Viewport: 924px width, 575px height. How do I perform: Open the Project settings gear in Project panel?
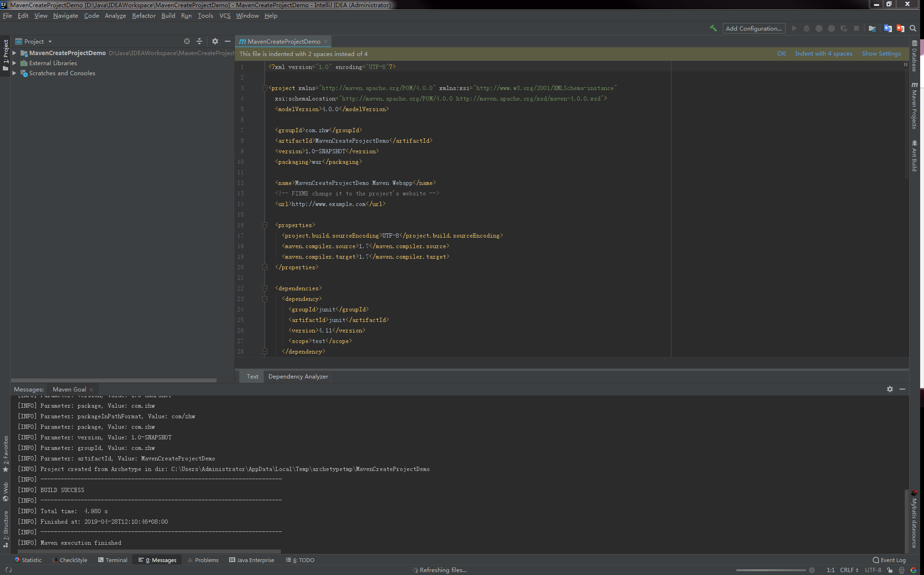pos(215,41)
